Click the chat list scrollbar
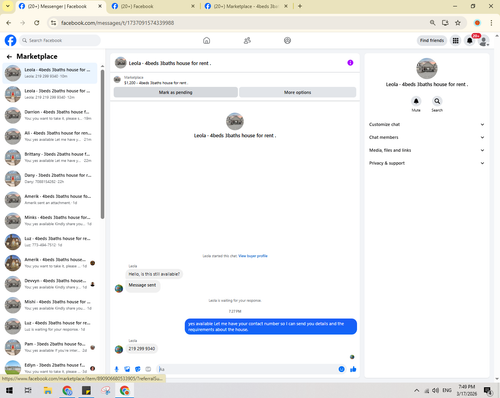This screenshot has height=398, width=500. tap(102, 144)
